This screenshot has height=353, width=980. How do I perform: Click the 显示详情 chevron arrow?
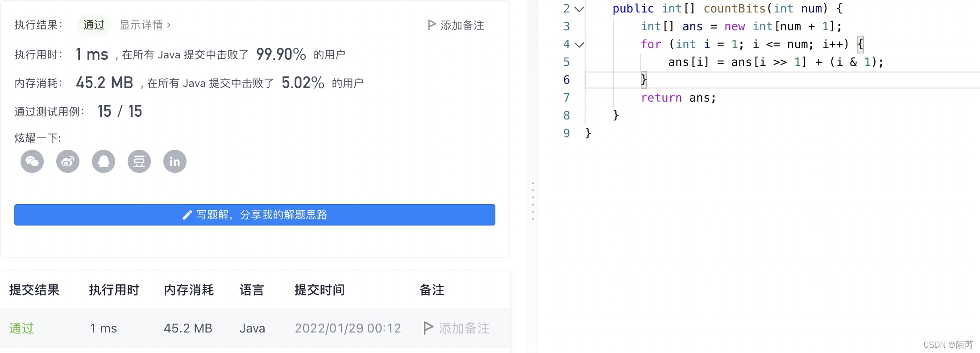pos(169,25)
